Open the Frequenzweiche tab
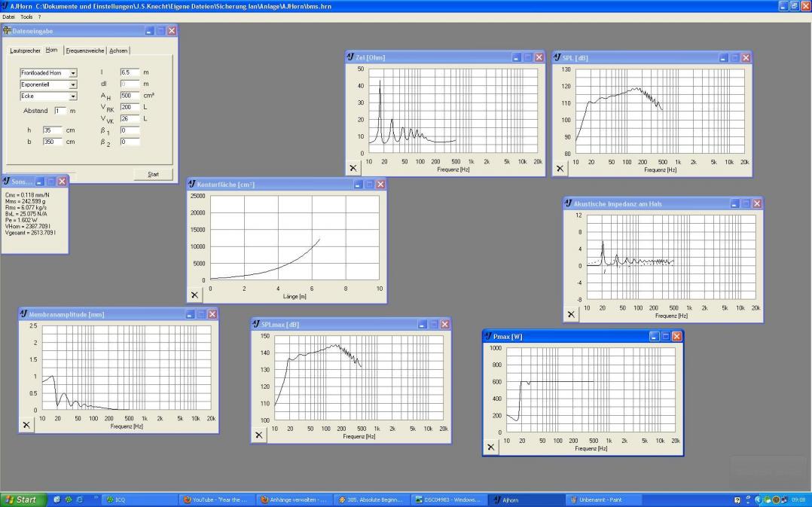This screenshot has width=812, height=507. pos(85,50)
